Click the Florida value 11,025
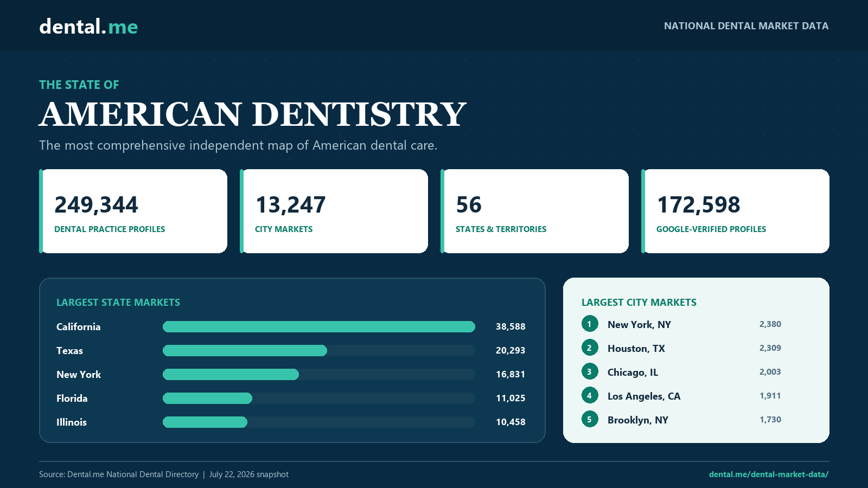The height and width of the screenshot is (488, 868). tap(510, 398)
